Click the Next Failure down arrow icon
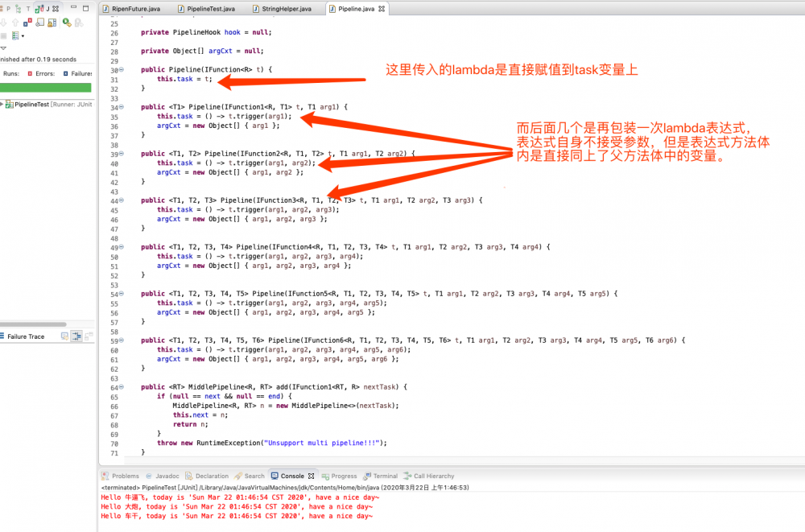The height and width of the screenshot is (532, 805). tap(3, 23)
